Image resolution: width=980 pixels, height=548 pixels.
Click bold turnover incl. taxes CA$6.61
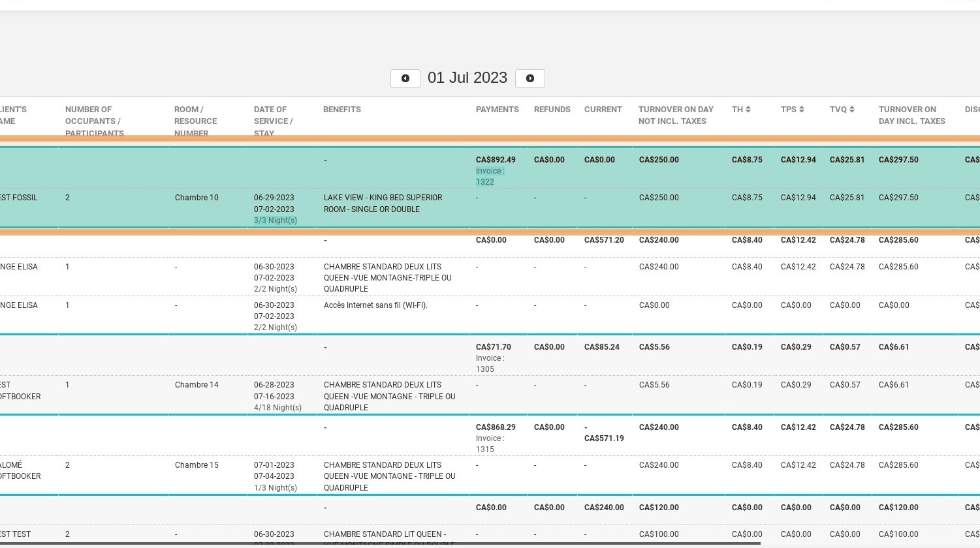[894, 347]
